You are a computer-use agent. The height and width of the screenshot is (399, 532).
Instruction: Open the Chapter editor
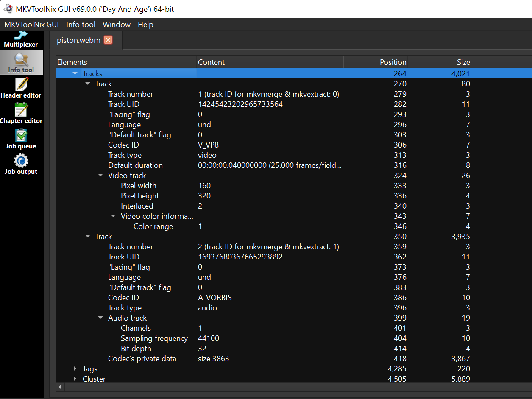click(21, 113)
